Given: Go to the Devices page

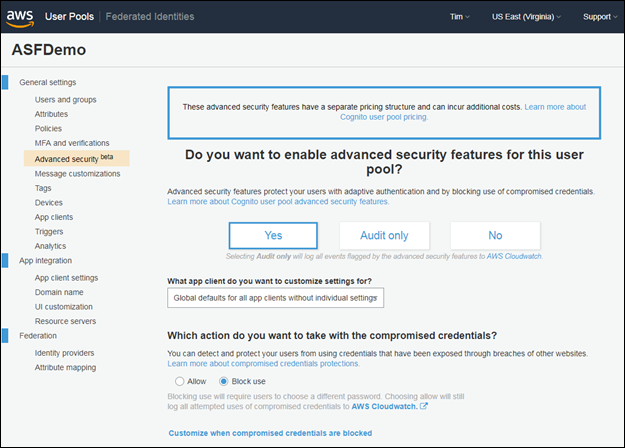Looking at the screenshot, I should click(49, 202).
